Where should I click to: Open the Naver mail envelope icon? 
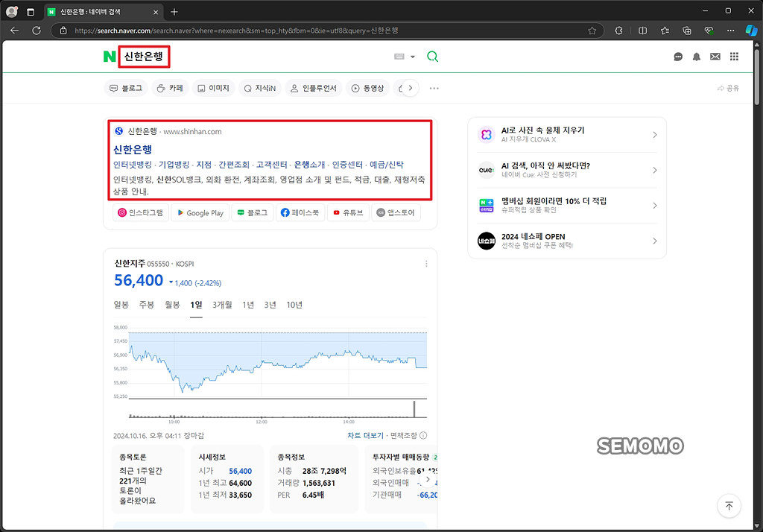coord(715,57)
